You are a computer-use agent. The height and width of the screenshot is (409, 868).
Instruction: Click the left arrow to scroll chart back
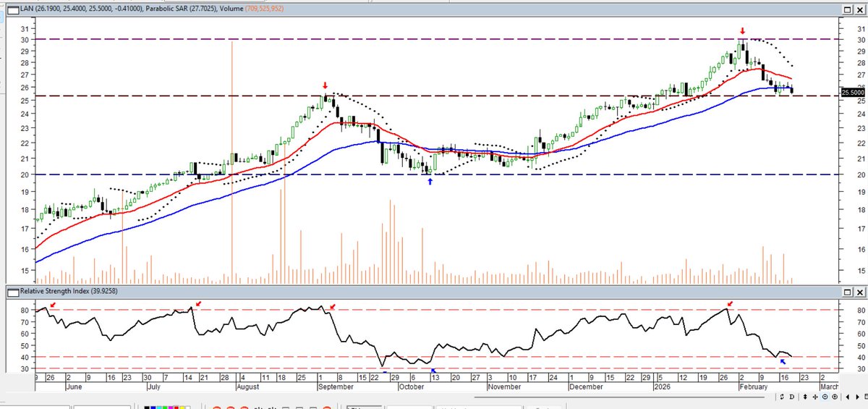click(848, 397)
